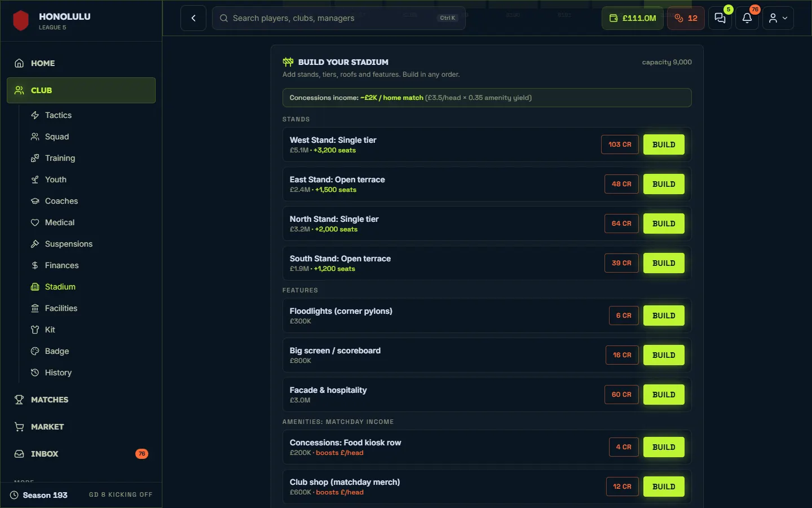Open the Squad page
The image size is (812, 508).
pyautogui.click(x=57, y=137)
